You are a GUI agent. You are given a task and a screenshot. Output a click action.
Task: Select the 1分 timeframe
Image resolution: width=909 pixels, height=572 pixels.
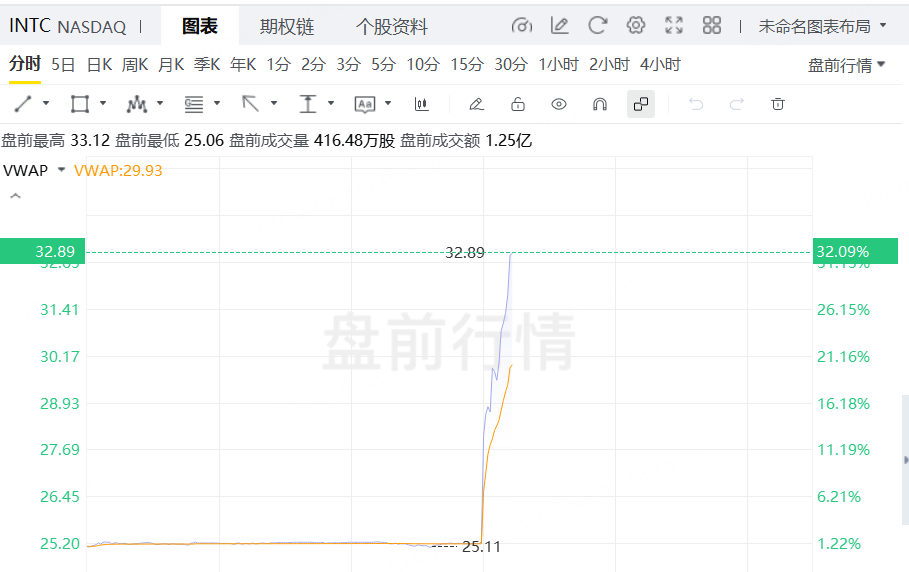[x=278, y=64]
